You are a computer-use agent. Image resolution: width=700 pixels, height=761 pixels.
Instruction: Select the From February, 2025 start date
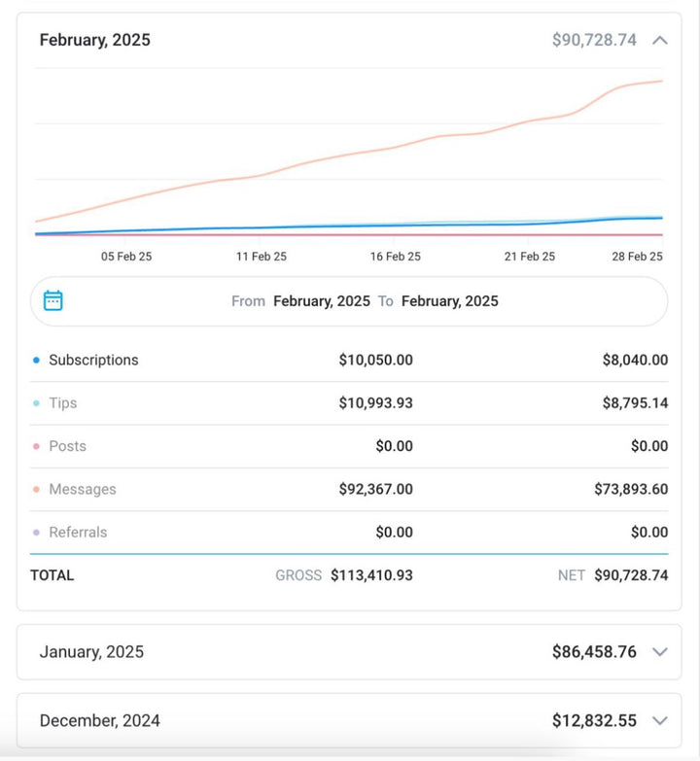(x=321, y=301)
